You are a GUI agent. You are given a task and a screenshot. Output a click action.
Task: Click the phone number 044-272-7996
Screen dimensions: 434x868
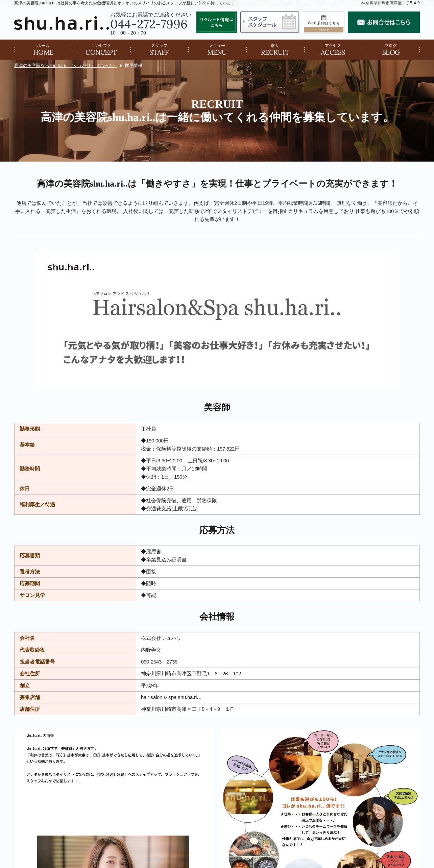[x=149, y=24]
